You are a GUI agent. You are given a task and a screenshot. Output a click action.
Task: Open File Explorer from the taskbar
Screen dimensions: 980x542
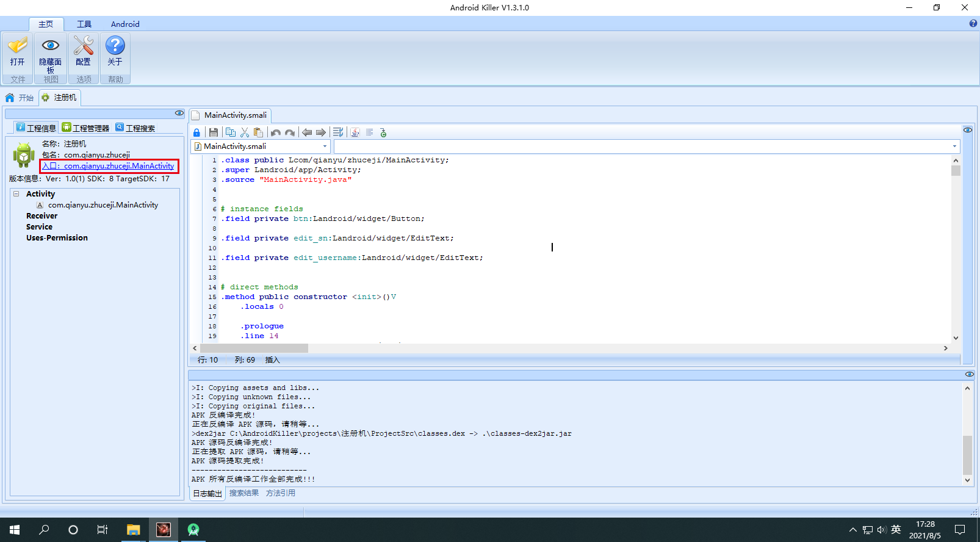pyautogui.click(x=134, y=530)
